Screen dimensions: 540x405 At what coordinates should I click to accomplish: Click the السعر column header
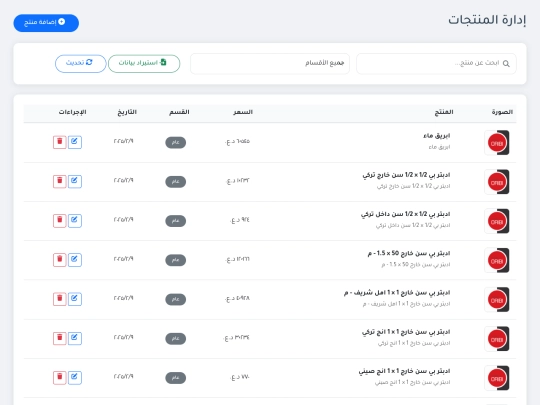[243, 112]
